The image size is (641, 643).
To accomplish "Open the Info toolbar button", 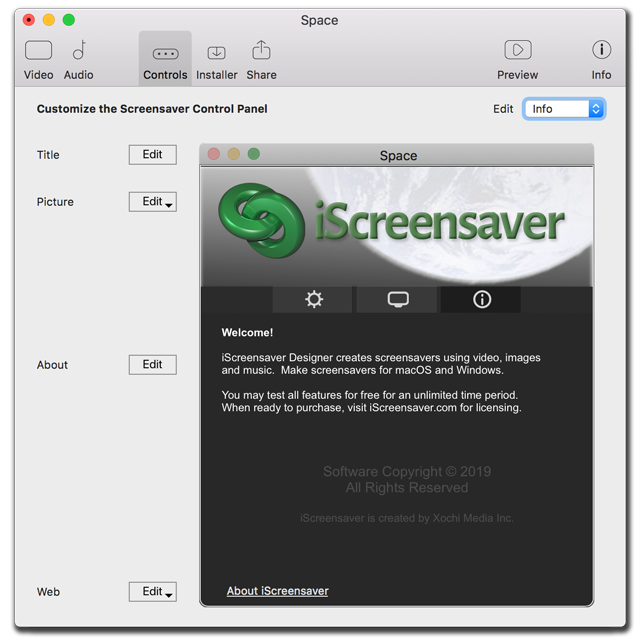I will pyautogui.click(x=601, y=60).
